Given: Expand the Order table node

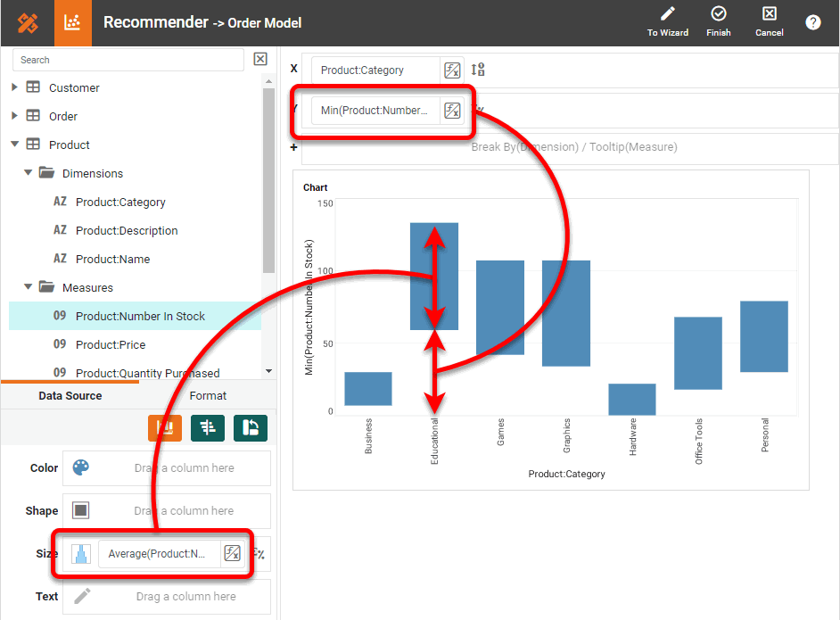Looking at the screenshot, I should [x=14, y=116].
